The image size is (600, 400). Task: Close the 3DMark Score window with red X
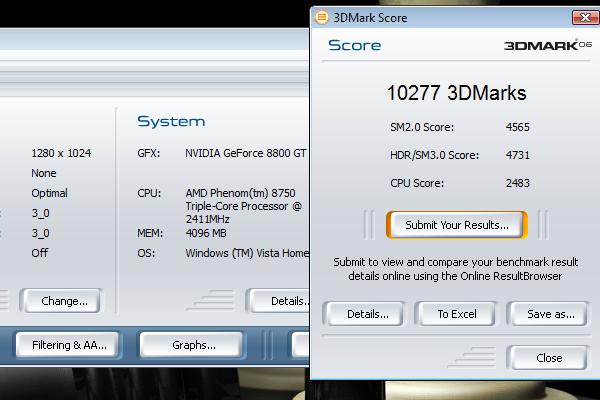coord(586,16)
